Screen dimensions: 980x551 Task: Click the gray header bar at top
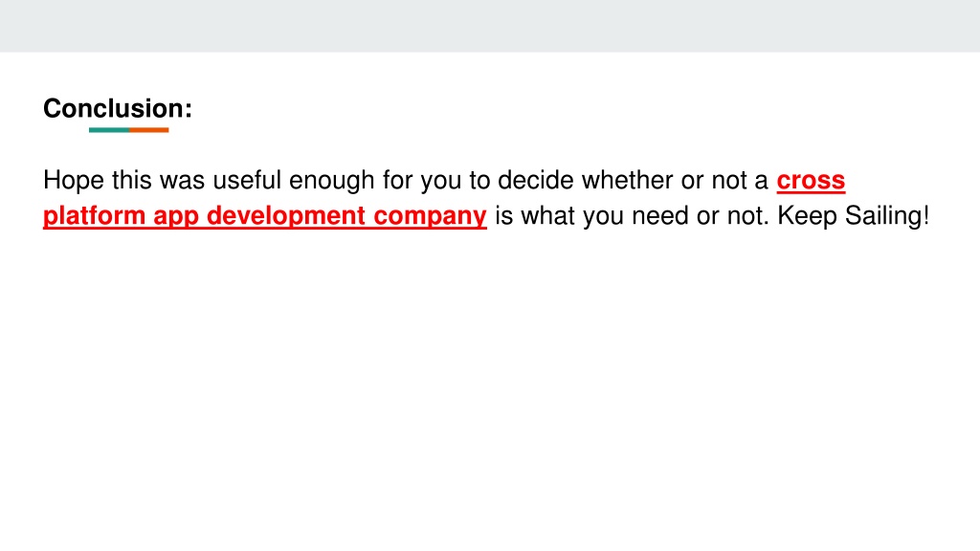coord(490,26)
